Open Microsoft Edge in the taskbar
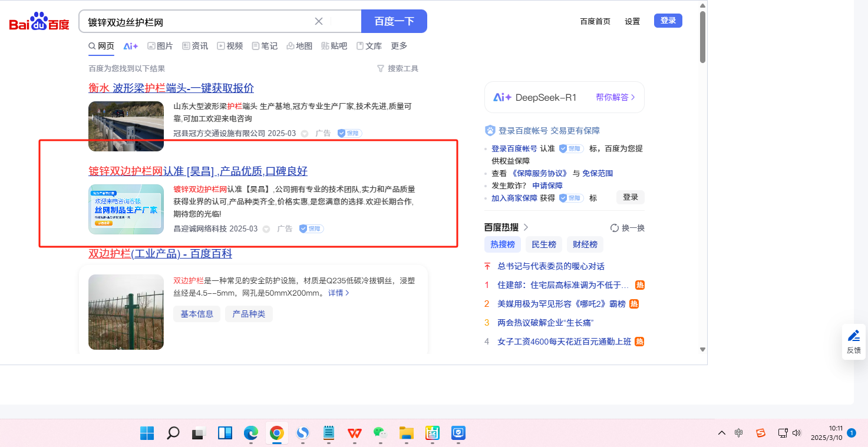 point(251,433)
